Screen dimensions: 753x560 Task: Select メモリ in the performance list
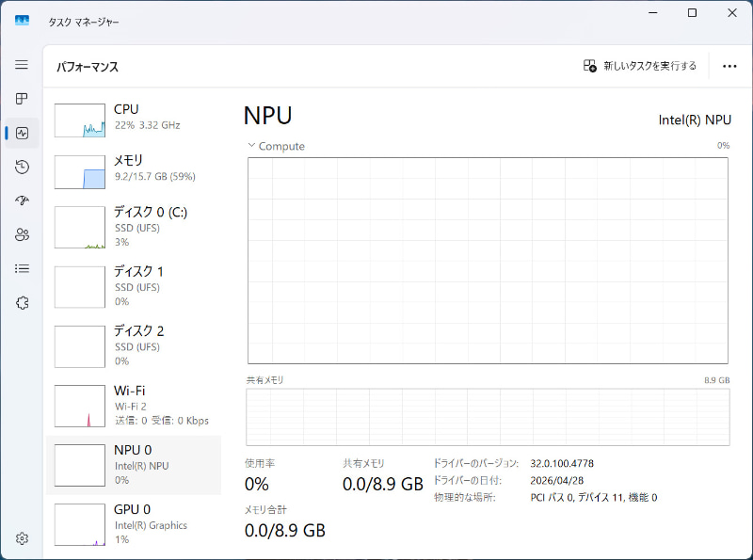pos(134,171)
